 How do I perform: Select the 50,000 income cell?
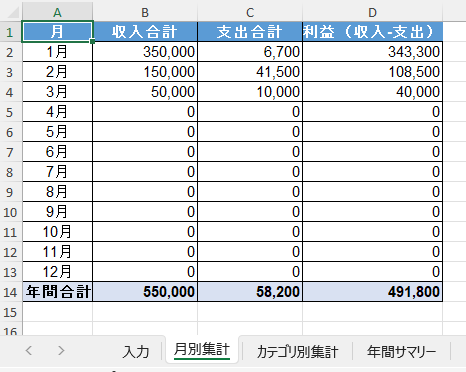(x=145, y=92)
